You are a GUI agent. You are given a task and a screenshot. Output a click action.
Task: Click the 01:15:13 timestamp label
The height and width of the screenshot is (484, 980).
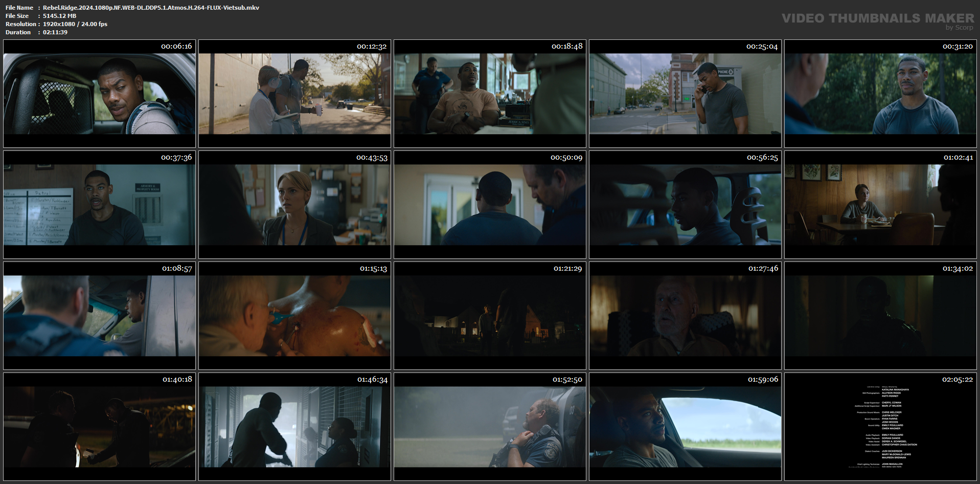(x=373, y=268)
